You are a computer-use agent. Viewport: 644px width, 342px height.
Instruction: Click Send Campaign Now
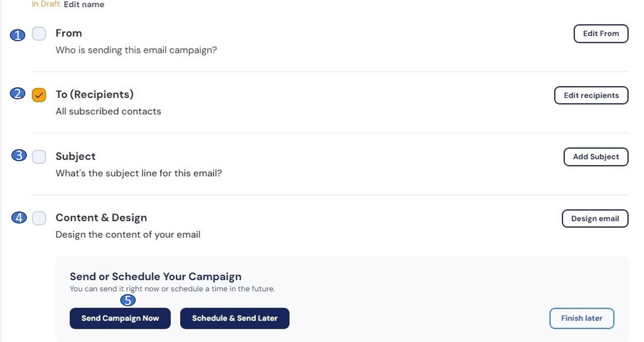click(120, 318)
